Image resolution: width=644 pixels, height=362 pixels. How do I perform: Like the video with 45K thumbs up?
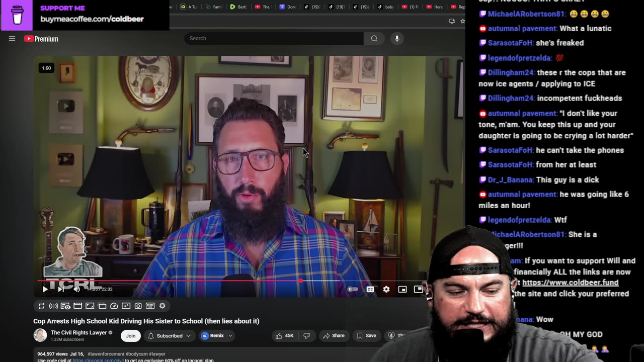click(284, 336)
